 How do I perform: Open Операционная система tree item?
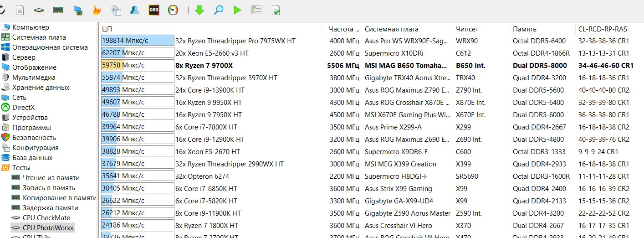50,47
